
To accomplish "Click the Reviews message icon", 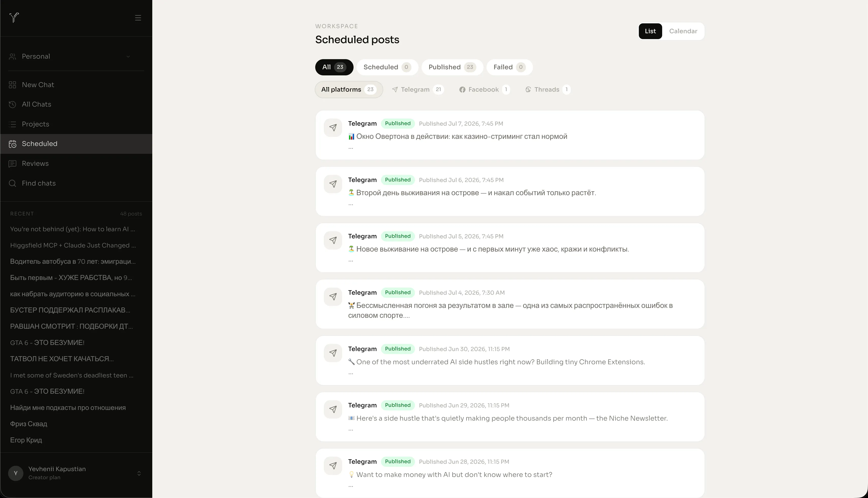I will click(12, 163).
